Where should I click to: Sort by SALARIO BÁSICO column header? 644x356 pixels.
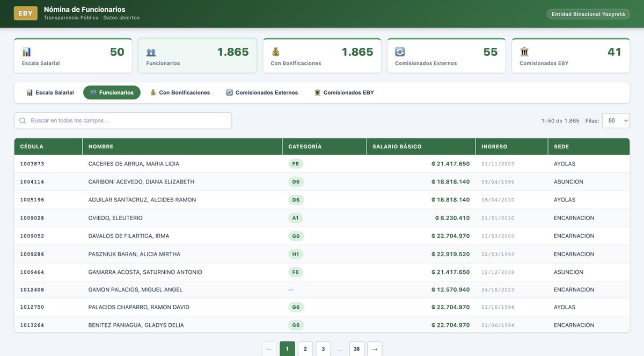pos(421,147)
